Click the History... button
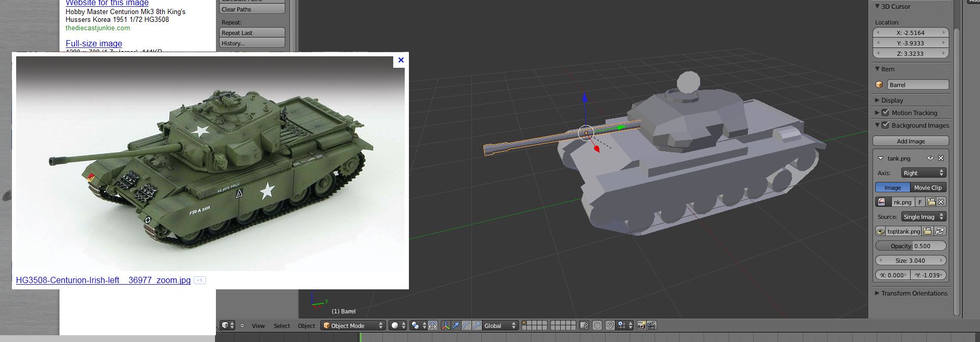Image resolution: width=980 pixels, height=342 pixels. pyautogui.click(x=252, y=43)
